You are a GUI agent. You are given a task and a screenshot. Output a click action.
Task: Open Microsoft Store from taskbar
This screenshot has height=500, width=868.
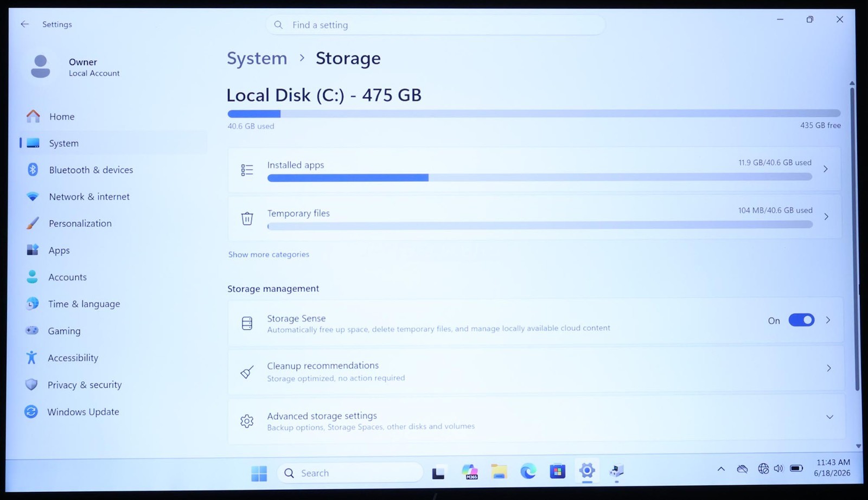click(x=557, y=471)
